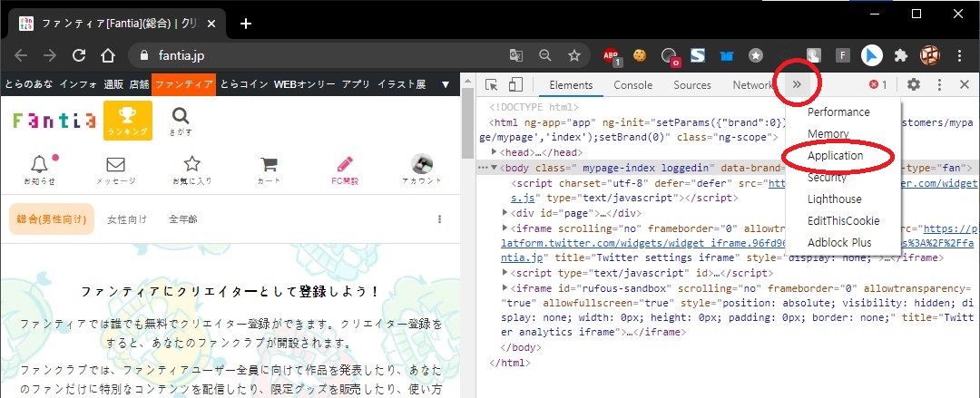
Task: Click the zoom magnifier in address bar
Action: (x=545, y=55)
